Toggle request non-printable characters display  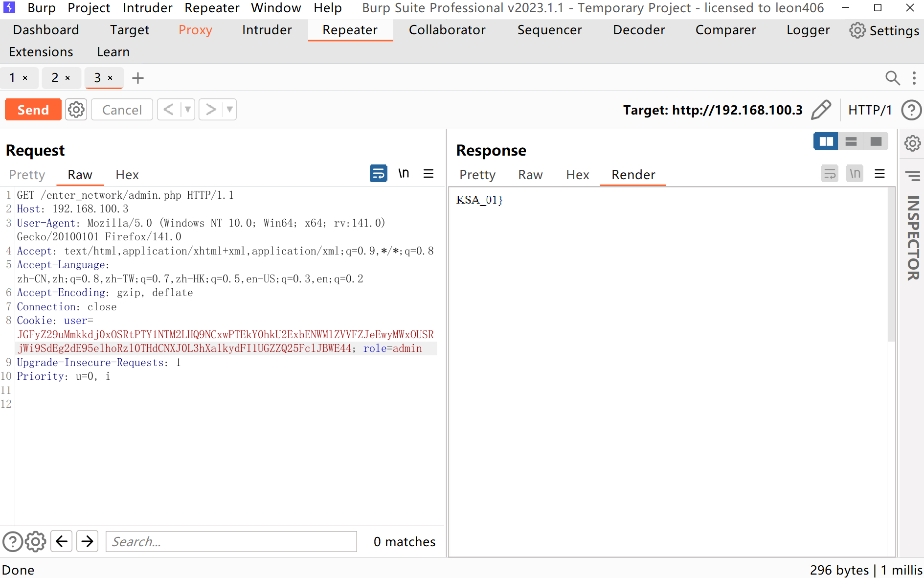(404, 173)
